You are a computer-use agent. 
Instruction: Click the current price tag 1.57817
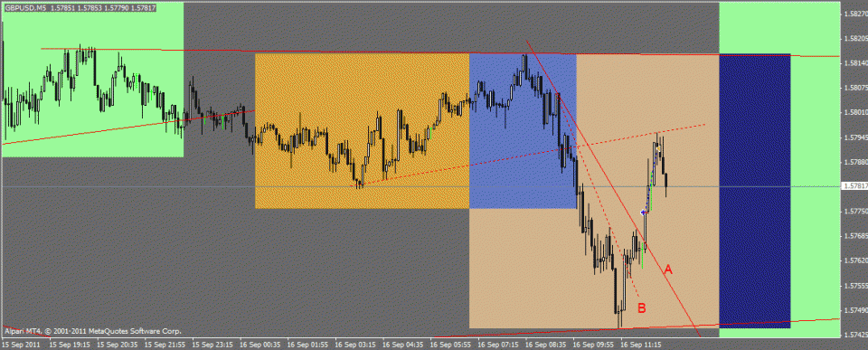click(854, 186)
